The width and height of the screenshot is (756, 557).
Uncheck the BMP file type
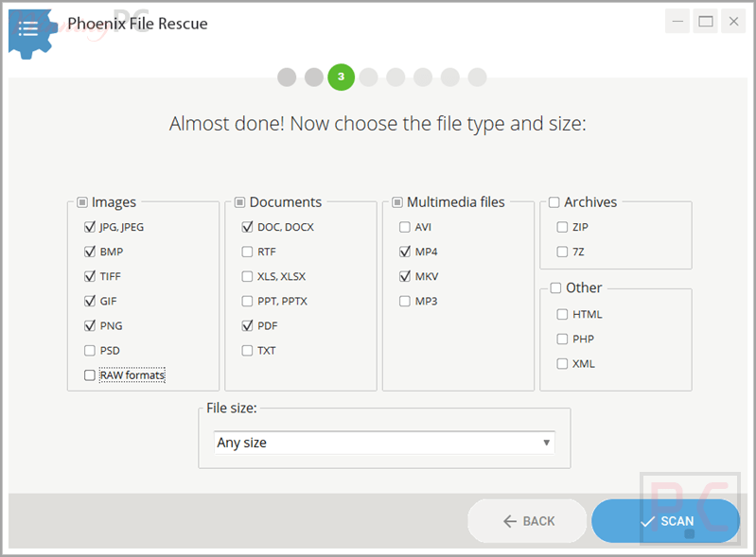pos(90,252)
